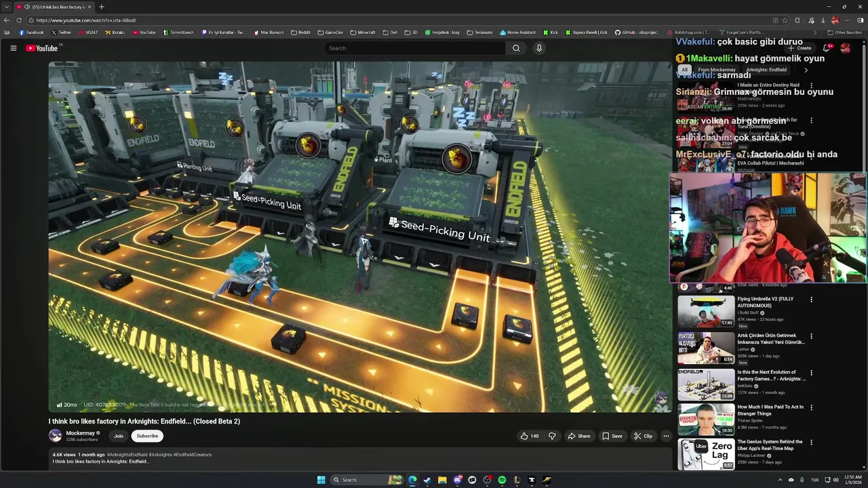Open options menu for Next Evolution Factory Games video
Viewport: 868px width, 488px height.
(811, 373)
